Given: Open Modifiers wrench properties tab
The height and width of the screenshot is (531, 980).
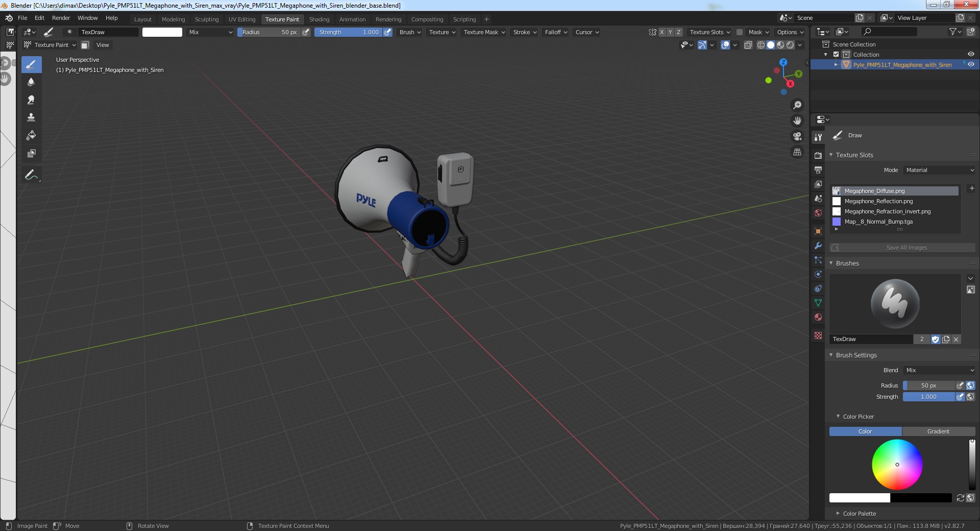Looking at the screenshot, I should (818, 246).
